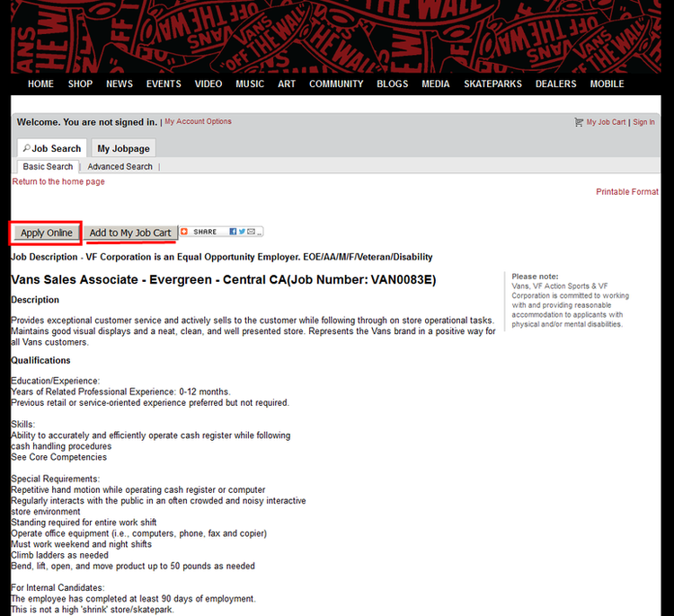Click the bold Description heading
Viewport: 674px width, 616px height.
point(35,299)
